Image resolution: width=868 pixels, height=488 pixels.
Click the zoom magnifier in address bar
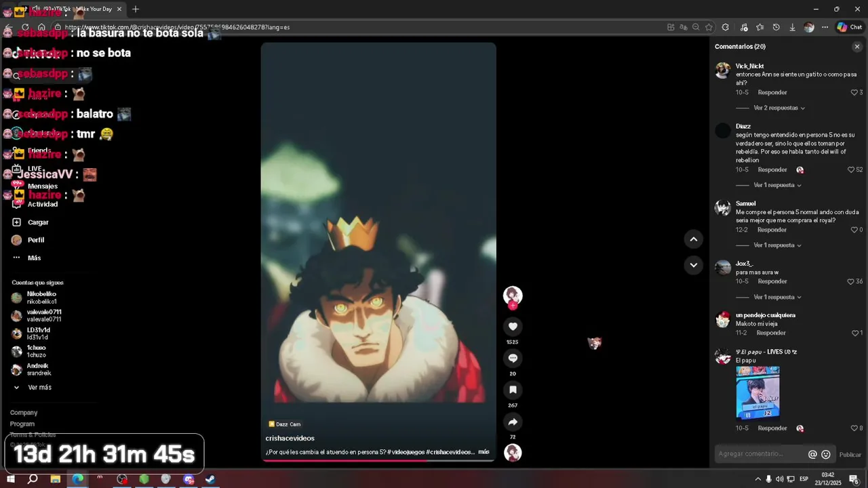point(696,27)
